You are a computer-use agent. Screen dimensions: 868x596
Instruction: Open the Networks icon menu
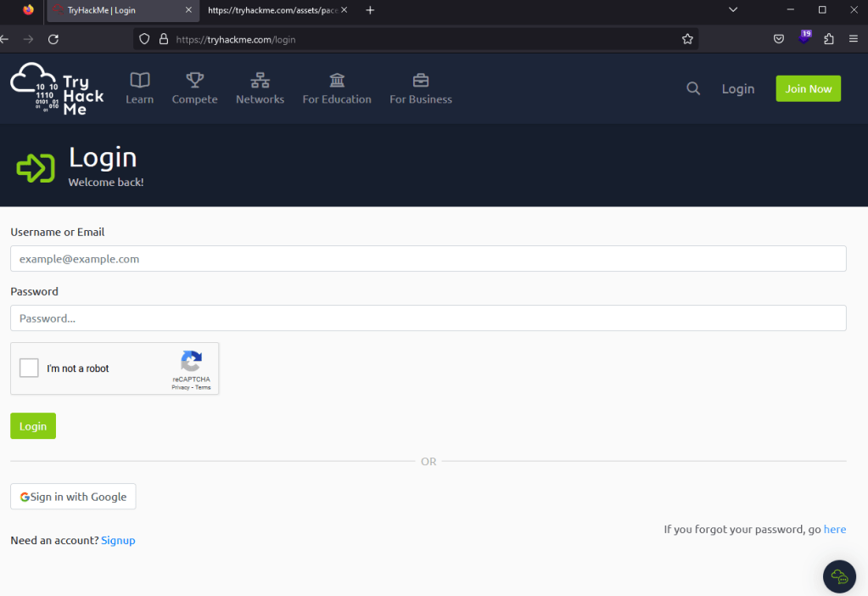click(x=260, y=88)
